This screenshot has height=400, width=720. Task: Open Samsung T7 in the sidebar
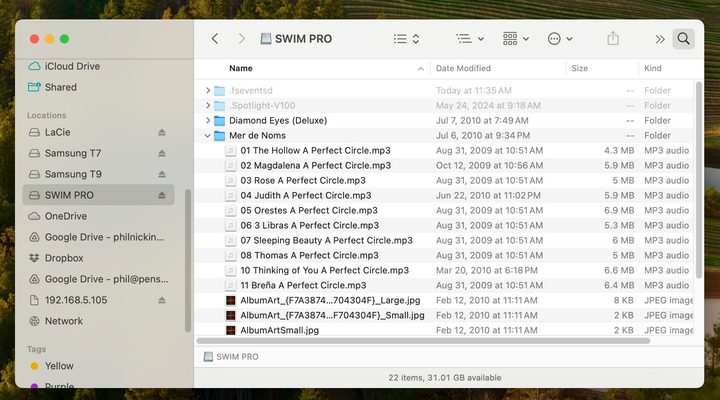tap(98, 153)
